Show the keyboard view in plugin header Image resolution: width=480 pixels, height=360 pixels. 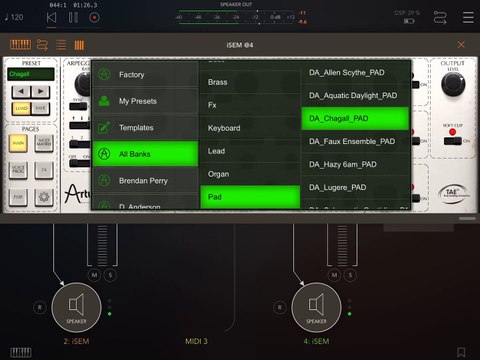[x=20, y=45]
